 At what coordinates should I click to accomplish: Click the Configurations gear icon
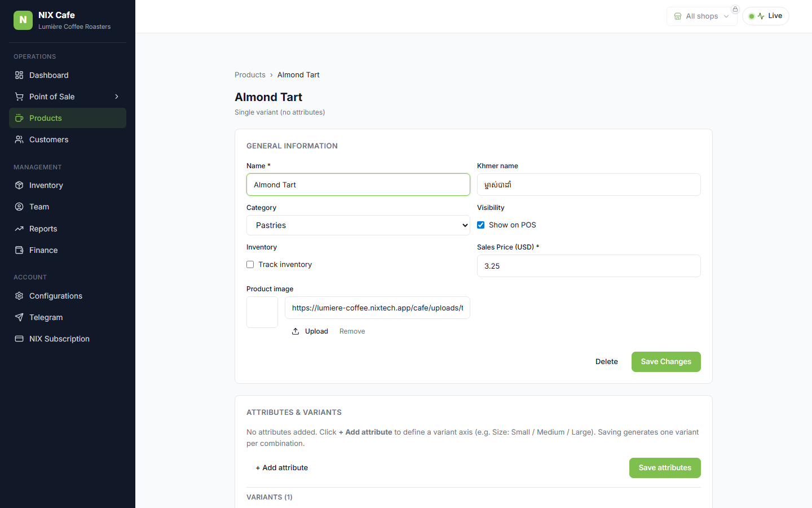click(19, 296)
